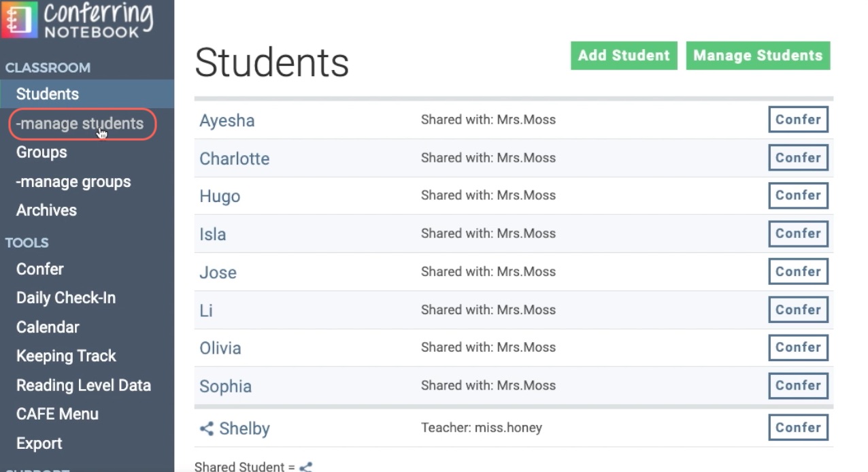The width and height of the screenshot is (868, 472).
Task: Open Hugo's student profile
Action: point(219,196)
